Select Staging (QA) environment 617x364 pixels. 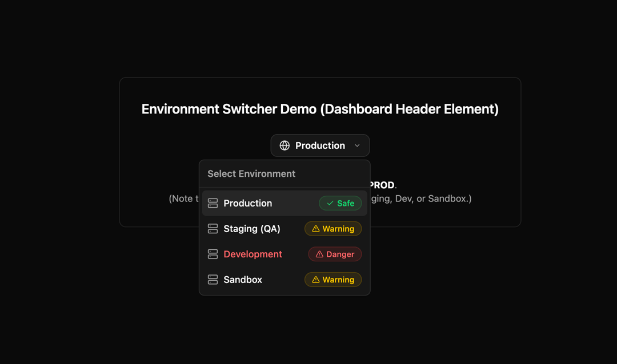(x=285, y=229)
